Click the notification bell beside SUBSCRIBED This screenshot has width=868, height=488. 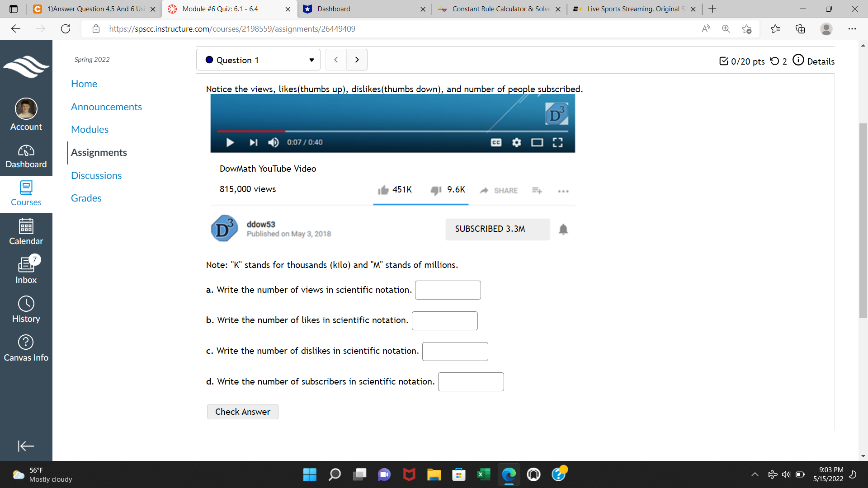[563, 229]
